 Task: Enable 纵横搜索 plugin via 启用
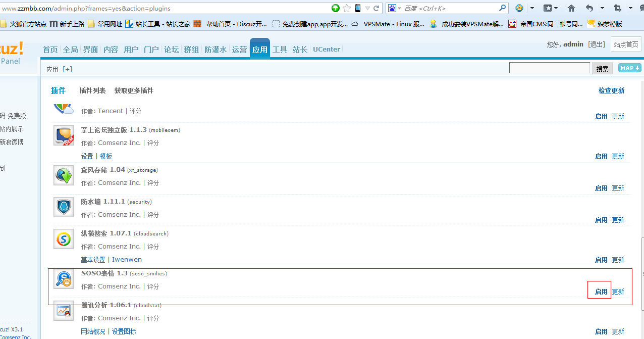(601, 260)
